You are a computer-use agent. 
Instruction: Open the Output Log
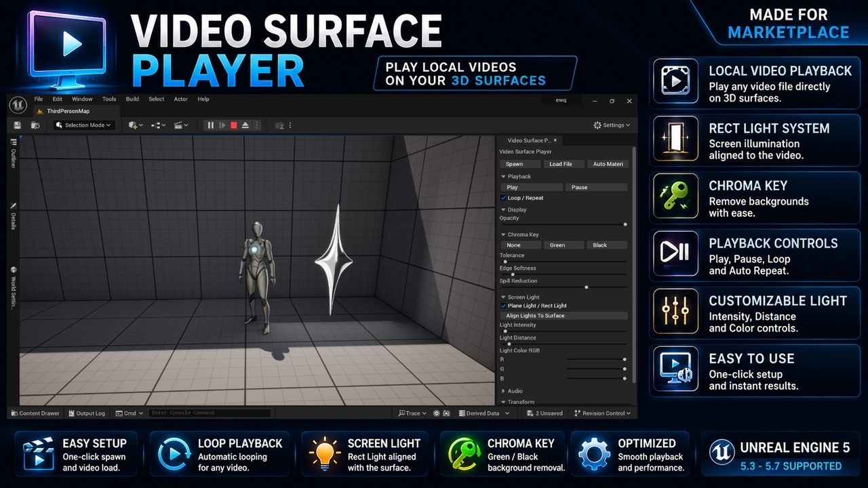pyautogui.click(x=85, y=413)
